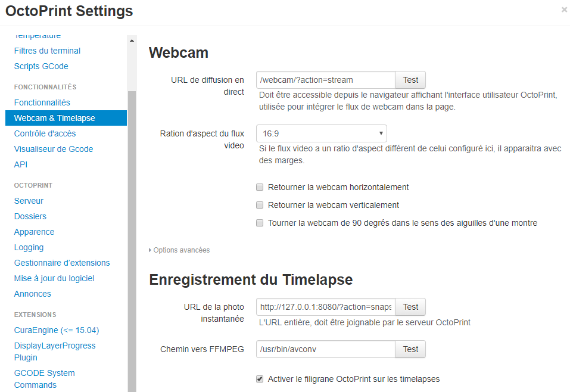
Task: Open Annonces settings
Action: click(33, 294)
